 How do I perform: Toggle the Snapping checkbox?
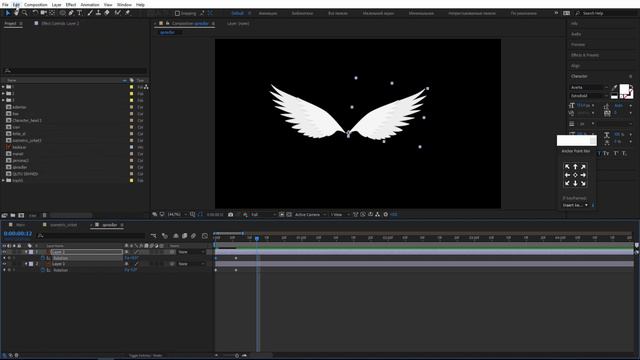tap(178, 13)
